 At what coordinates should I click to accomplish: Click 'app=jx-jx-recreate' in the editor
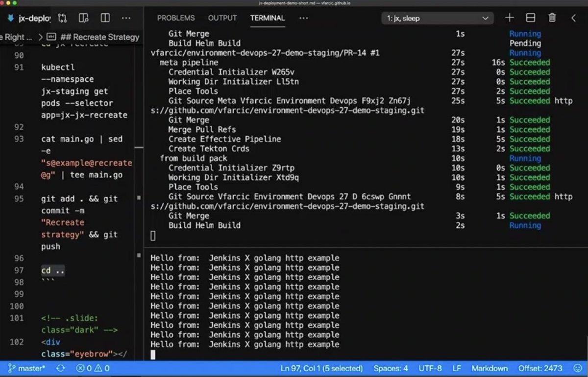click(84, 115)
